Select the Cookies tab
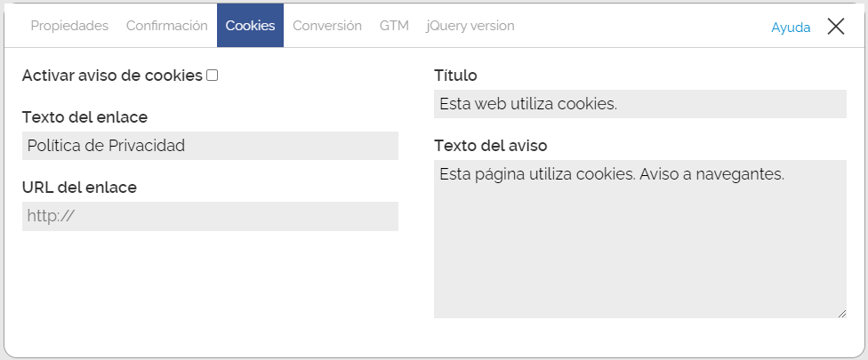This screenshot has width=868, height=360. click(x=250, y=26)
